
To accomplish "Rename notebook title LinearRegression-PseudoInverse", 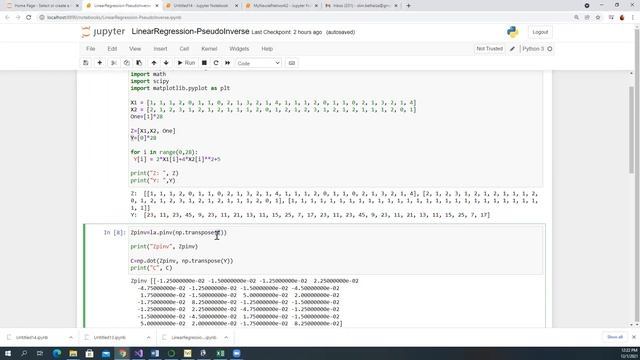I will [x=190, y=31].
